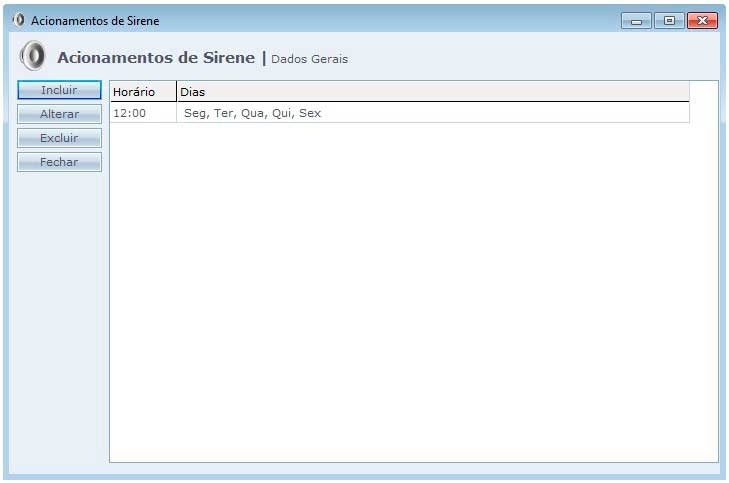Click the divider between Horário and Dias
The height and width of the screenshot is (483, 729).
coord(176,92)
